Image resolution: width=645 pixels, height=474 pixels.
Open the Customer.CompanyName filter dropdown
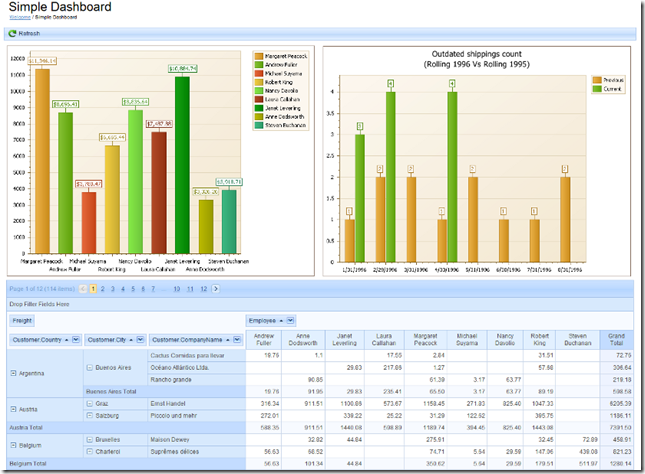237,339
